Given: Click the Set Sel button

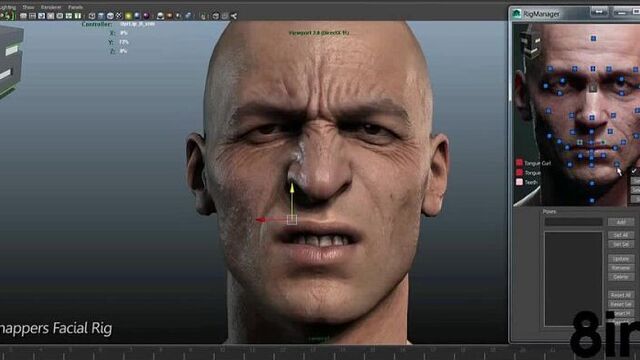Looking at the screenshot, I should [x=620, y=244].
